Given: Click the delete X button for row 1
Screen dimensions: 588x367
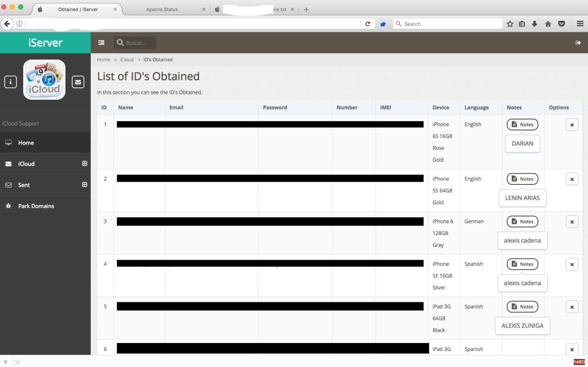Looking at the screenshot, I should click(572, 125).
